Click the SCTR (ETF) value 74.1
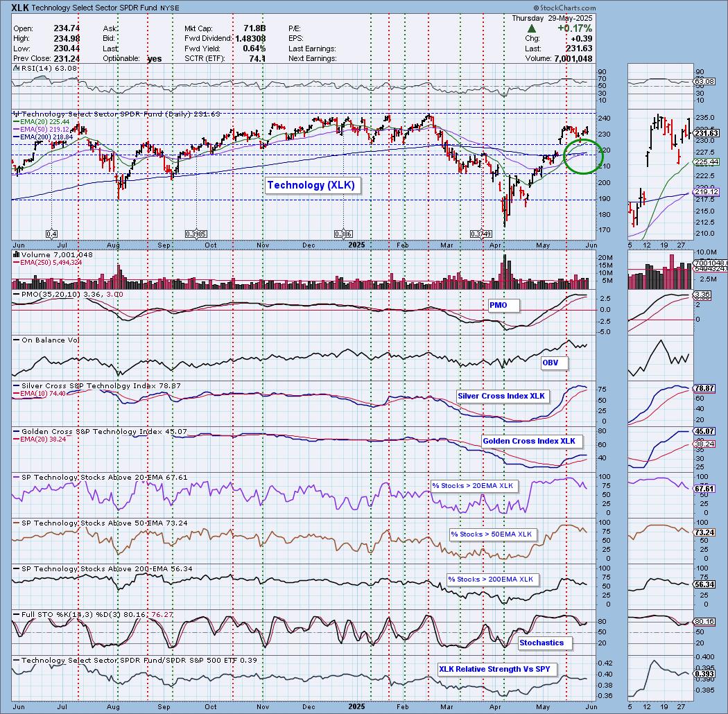Image resolution: width=728 pixels, height=714 pixels. (x=257, y=58)
